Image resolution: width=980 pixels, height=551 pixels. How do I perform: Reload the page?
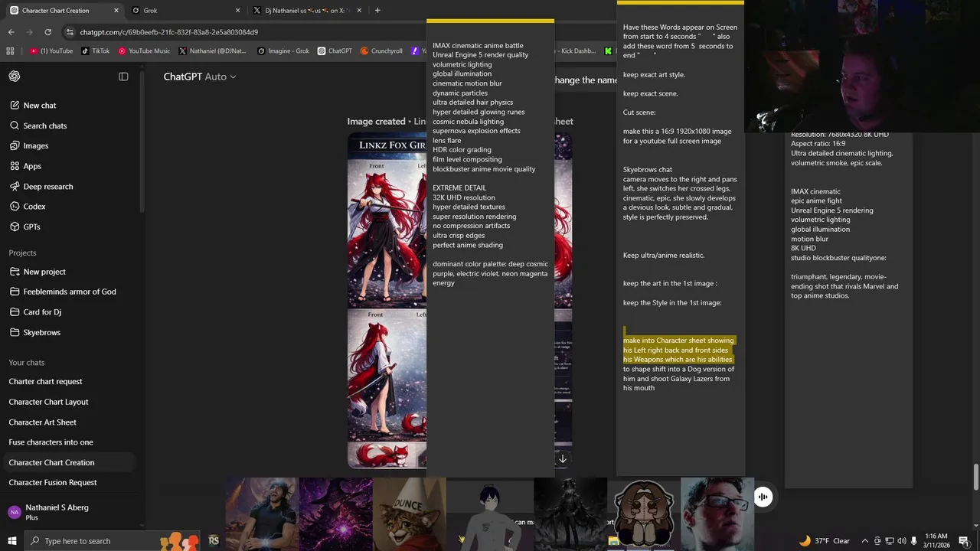tap(48, 32)
